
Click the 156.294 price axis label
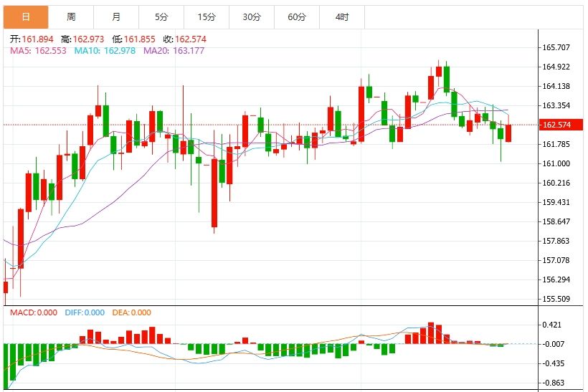coord(556,279)
